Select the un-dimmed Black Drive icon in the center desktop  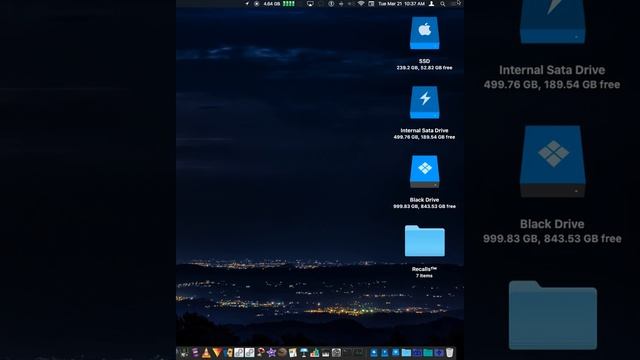click(x=424, y=171)
